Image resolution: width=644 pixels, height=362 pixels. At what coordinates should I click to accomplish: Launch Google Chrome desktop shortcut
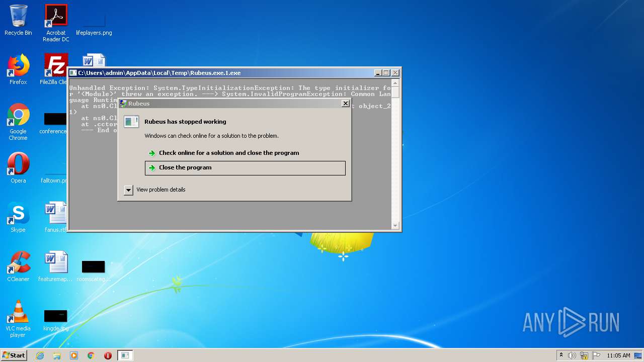tap(18, 122)
